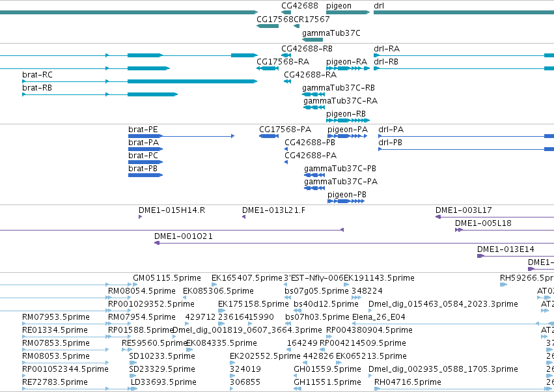Select the drl-PA protein label
This screenshot has height=392, width=554.
391,130
